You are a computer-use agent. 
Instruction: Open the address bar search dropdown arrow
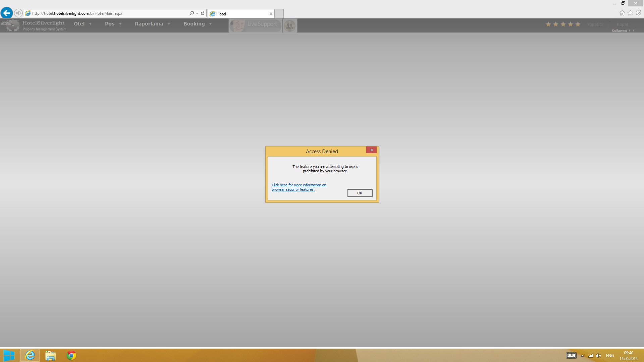point(197,13)
